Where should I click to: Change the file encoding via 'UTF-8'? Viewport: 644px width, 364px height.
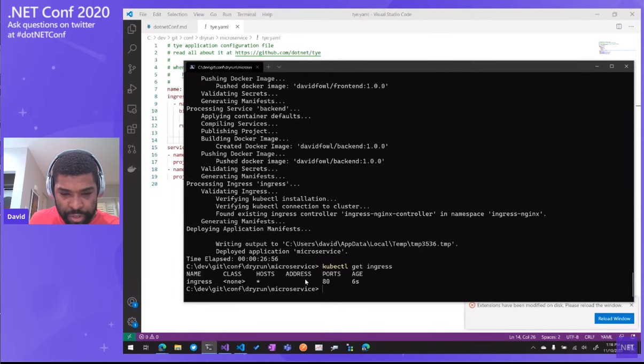point(572,337)
